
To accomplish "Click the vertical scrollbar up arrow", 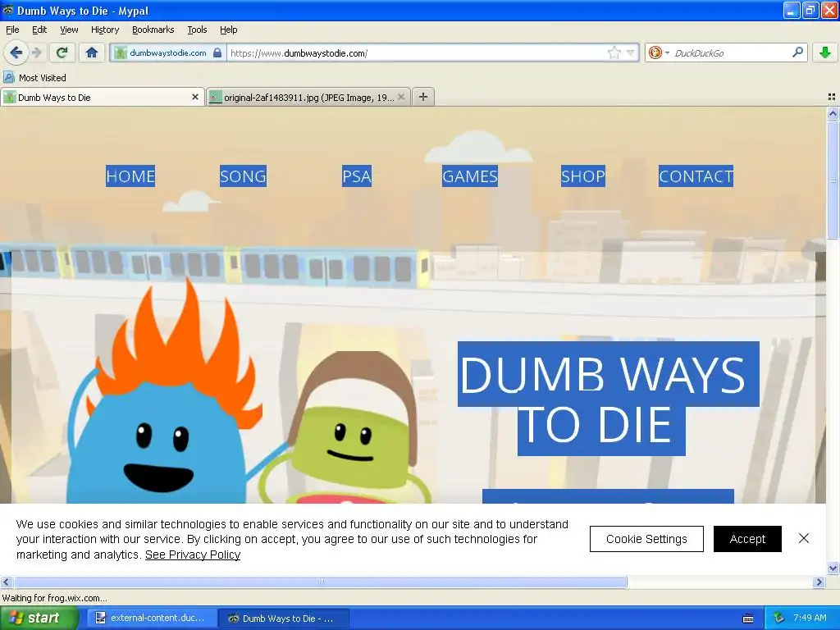I will [833, 113].
